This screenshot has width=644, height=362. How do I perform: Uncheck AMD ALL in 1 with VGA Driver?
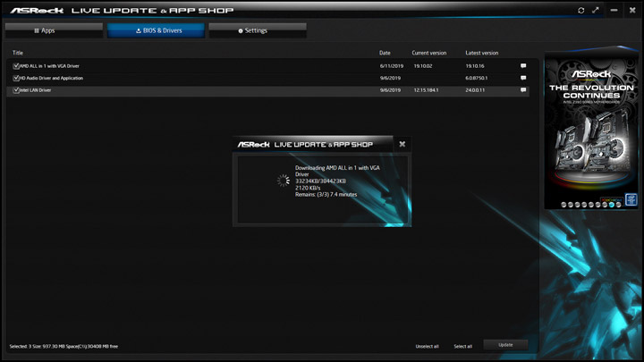(16, 65)
